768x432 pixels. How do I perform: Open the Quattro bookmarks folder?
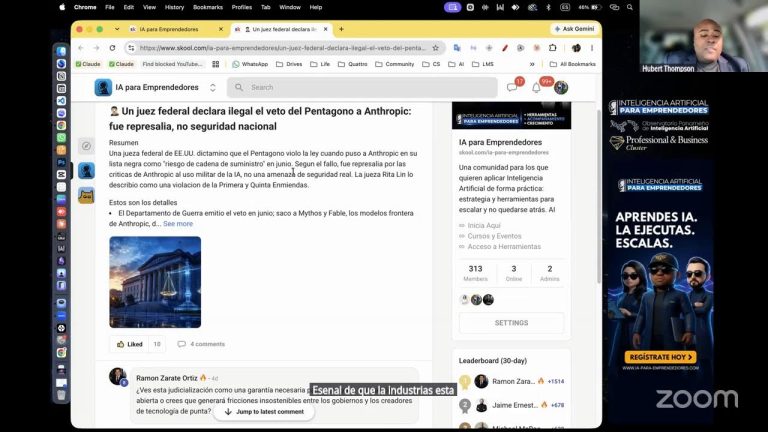(x=353, y=64)
